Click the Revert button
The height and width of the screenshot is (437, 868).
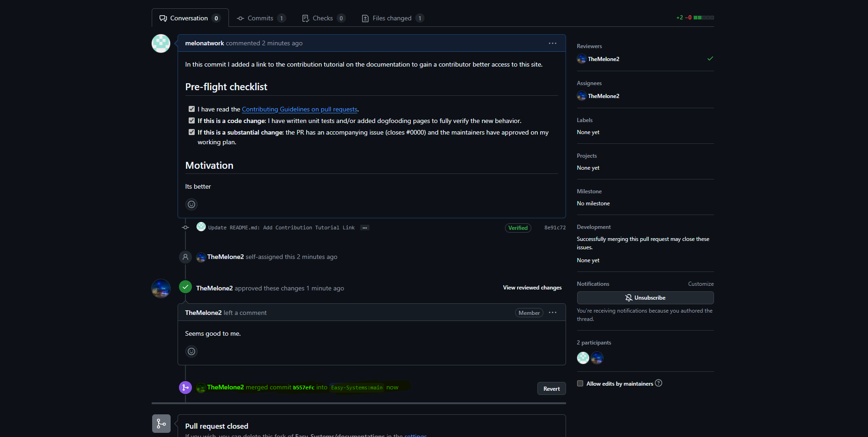pos(551,388)
